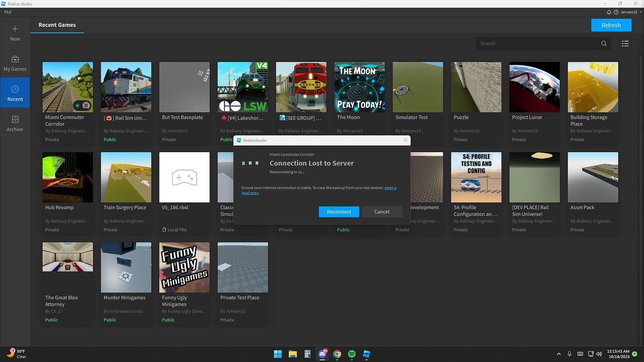Viewport: 644px width, 362px height.
Task: Open the New place panel
Action: [15, 33]
